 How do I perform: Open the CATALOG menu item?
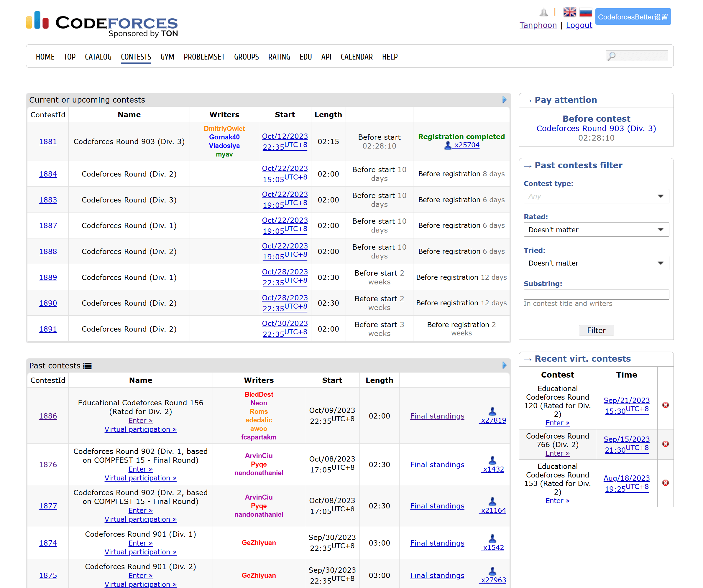(98, 57)
